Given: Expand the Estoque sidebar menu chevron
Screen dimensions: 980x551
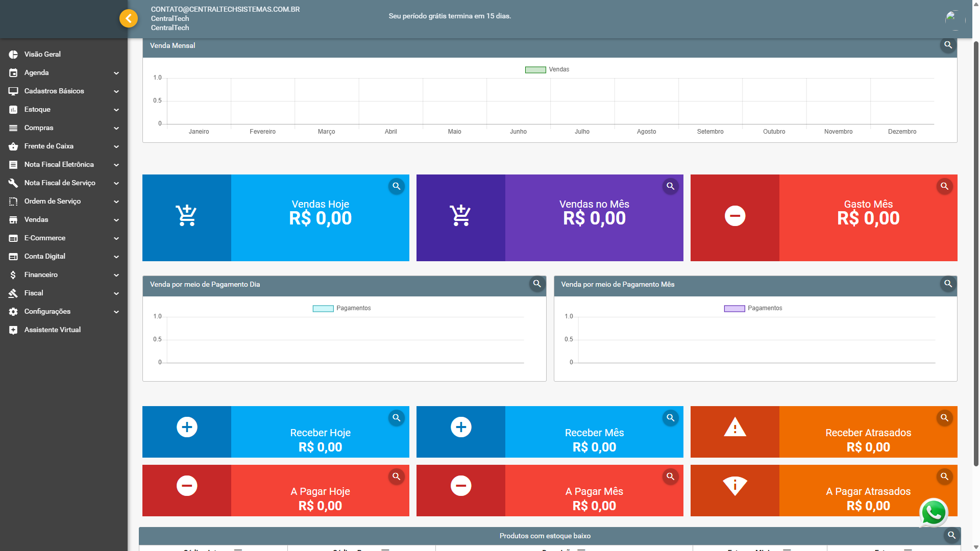Looking at the screenshot, I should click(x=116, y=110).
